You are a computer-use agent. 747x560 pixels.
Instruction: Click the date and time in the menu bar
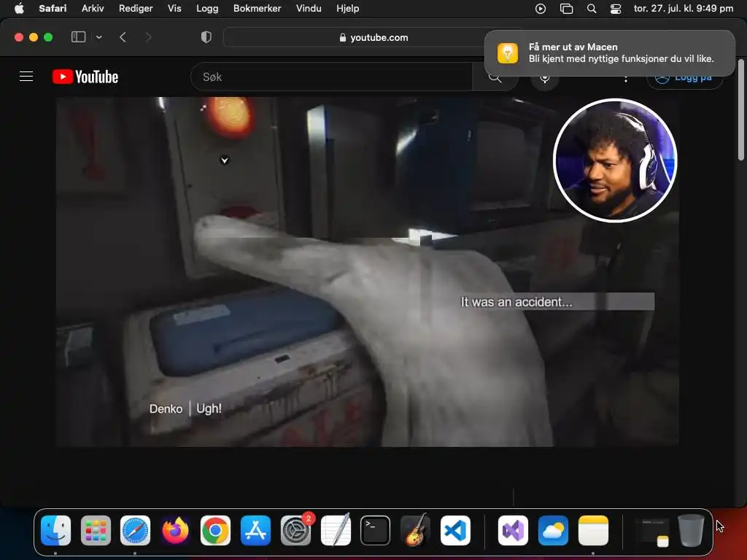pos(683,9)
